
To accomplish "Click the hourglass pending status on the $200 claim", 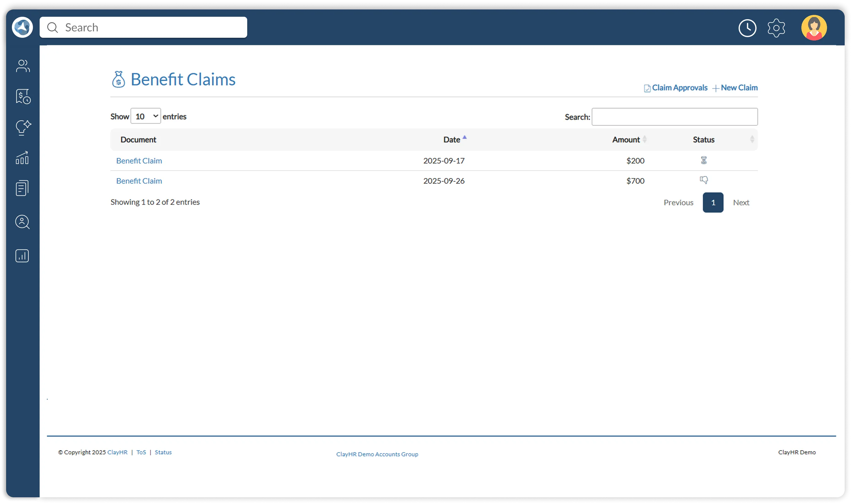I will tap(704, 160).
